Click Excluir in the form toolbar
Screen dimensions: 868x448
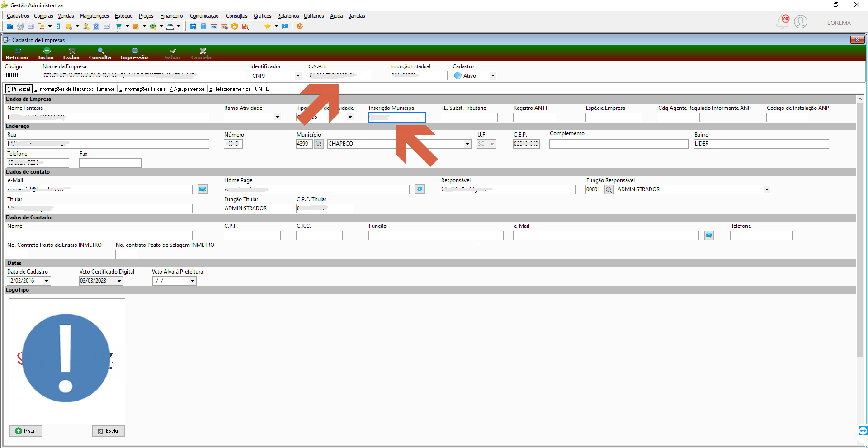coord(71,54)
